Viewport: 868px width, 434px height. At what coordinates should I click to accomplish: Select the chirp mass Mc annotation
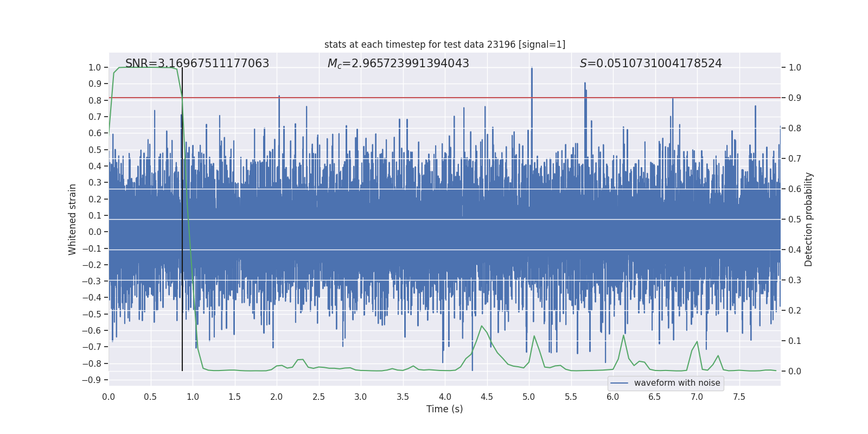click(x=398, y=63)
